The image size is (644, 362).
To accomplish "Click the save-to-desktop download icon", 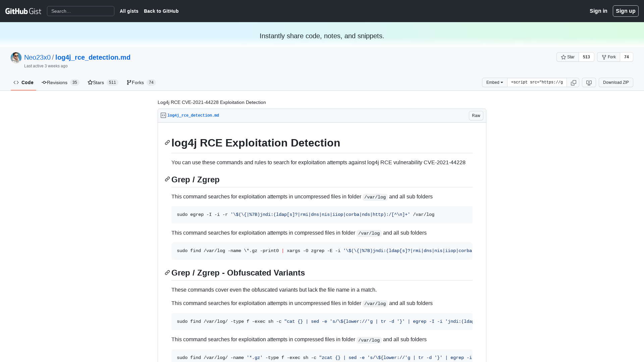I will (589, 82).
